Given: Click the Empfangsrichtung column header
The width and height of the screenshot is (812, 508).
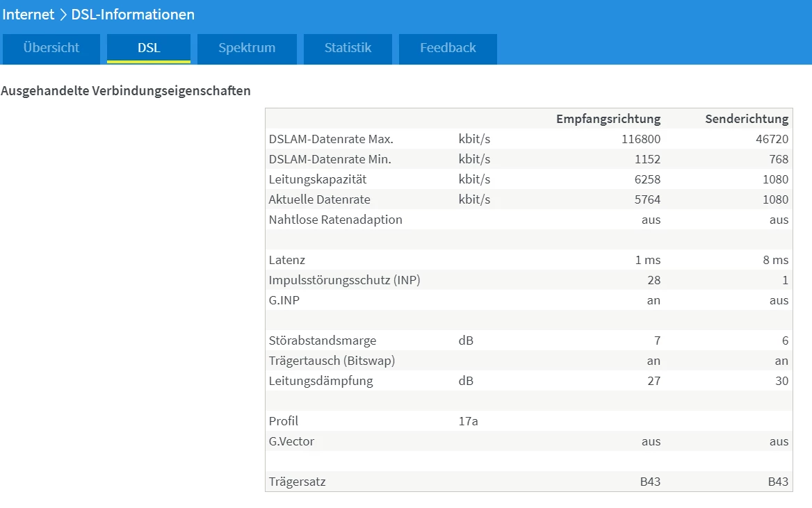Looking at the screenshot, I should (x=608, y=119).
